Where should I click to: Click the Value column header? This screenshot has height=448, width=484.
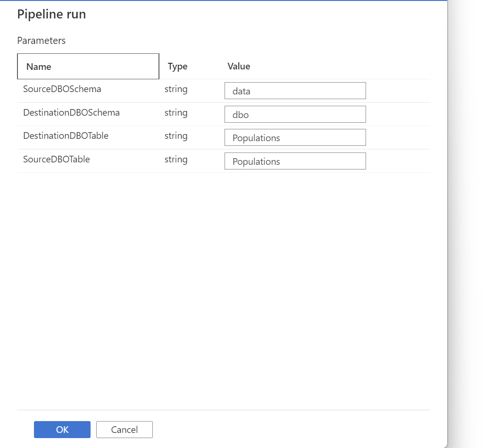pyautogui.click(x=239, y=66)
